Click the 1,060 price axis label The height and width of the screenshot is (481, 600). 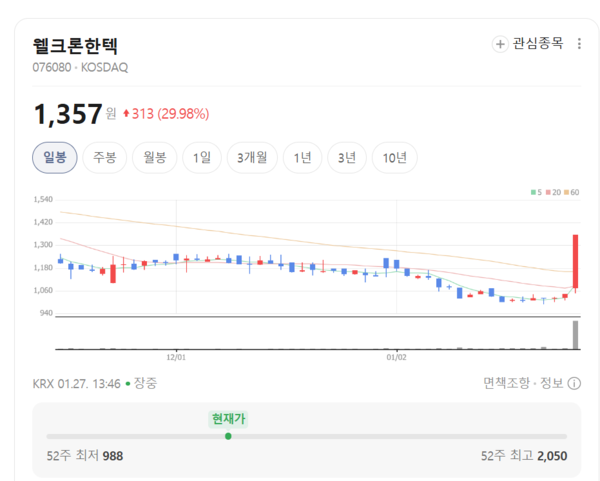(x=43, y=290)
